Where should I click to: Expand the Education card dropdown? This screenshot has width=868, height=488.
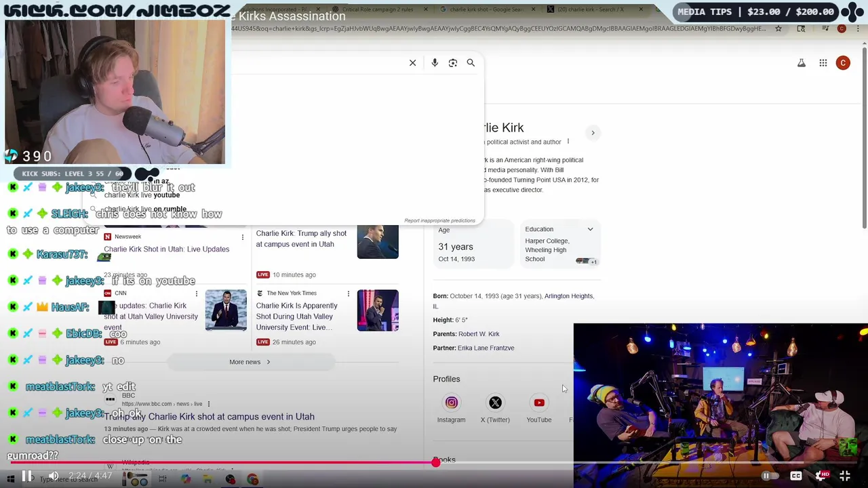590,229
